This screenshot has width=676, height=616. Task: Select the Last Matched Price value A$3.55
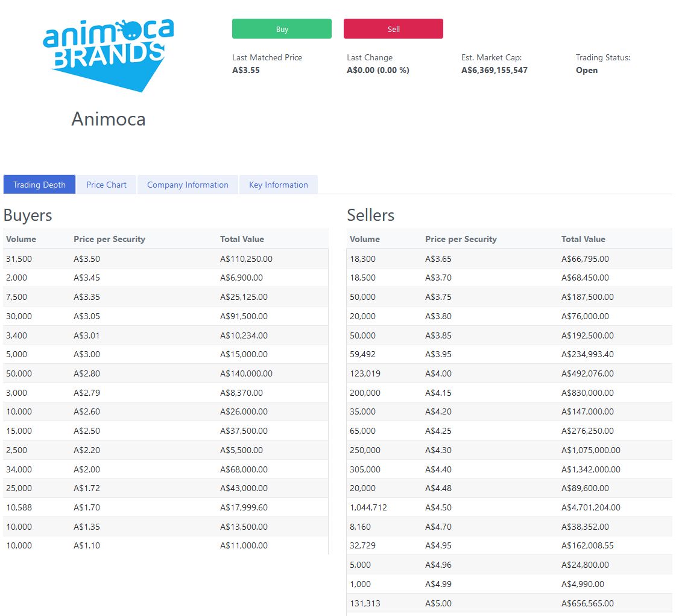(246, 71)
